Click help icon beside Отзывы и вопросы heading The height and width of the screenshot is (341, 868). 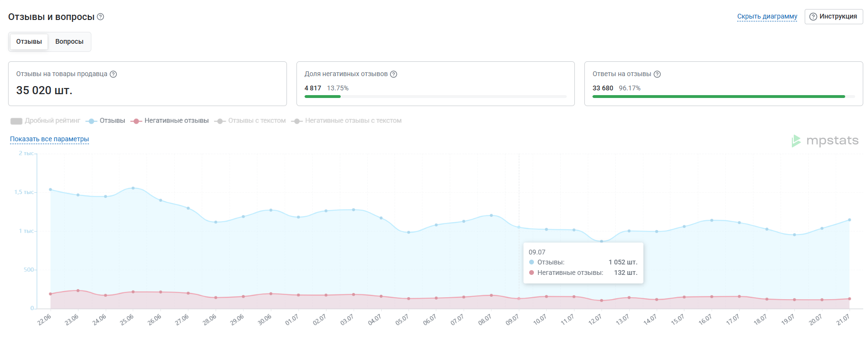pyautogui.click(x=100, y=17)
